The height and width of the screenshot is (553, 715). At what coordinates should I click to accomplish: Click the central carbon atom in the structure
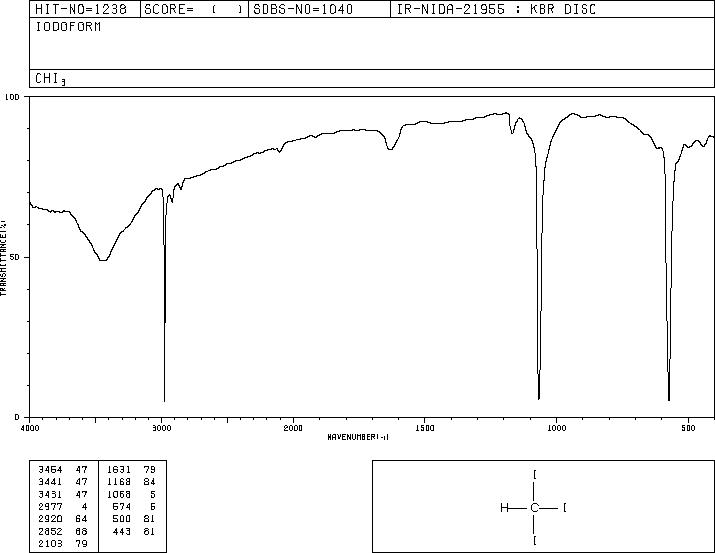click(534, 507)
